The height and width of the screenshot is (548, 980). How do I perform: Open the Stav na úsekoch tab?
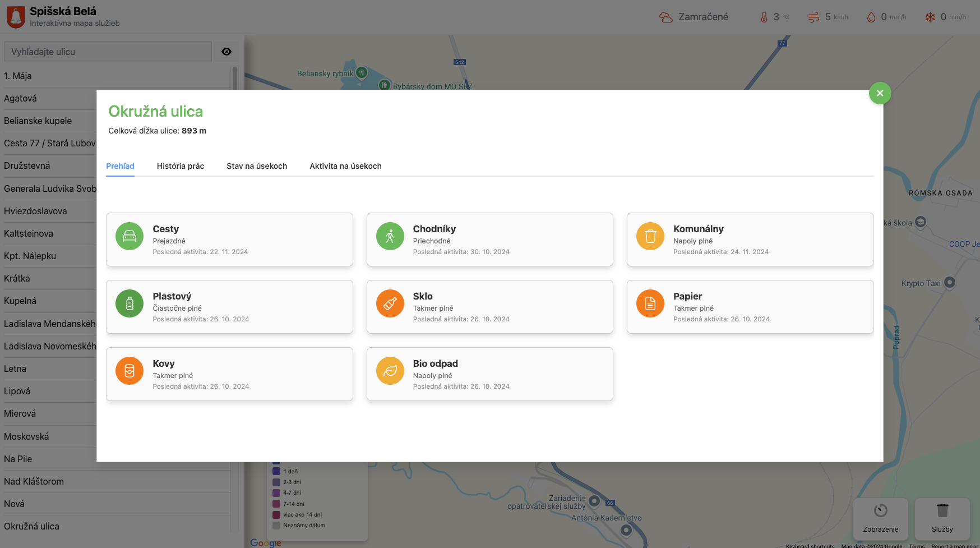(257, 166)
